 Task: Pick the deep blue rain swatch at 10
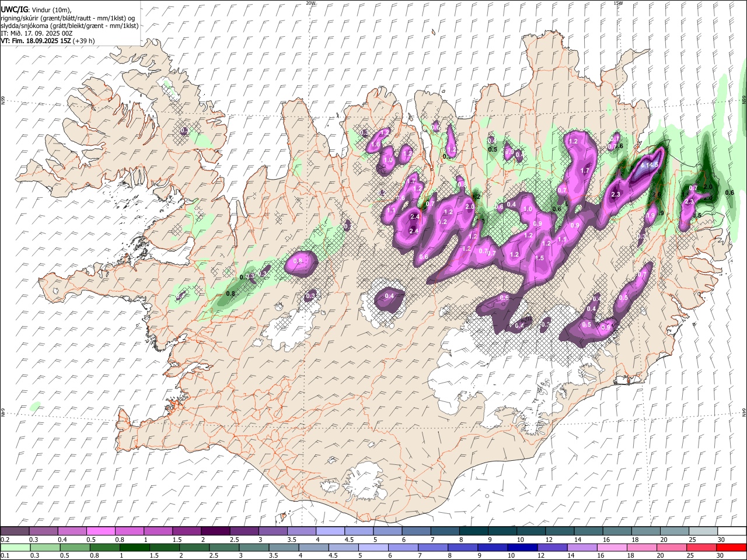pos(522,548)
